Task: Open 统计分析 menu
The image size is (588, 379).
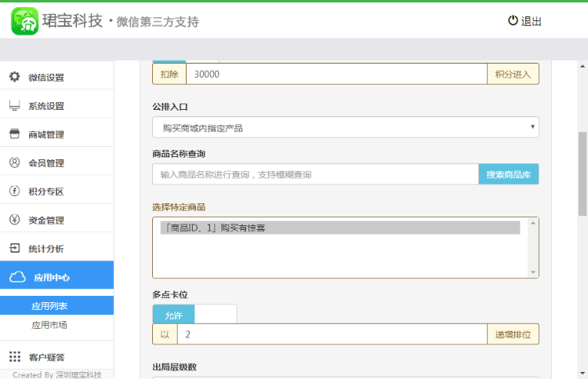Action: point(56,248)
